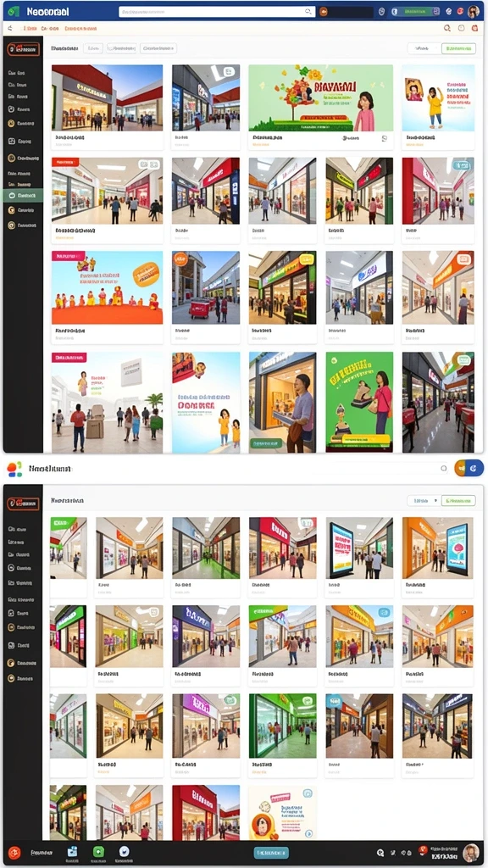
Task: Open the dropdown with arrow in lower gallery toolbar
Action: [424, 500]
